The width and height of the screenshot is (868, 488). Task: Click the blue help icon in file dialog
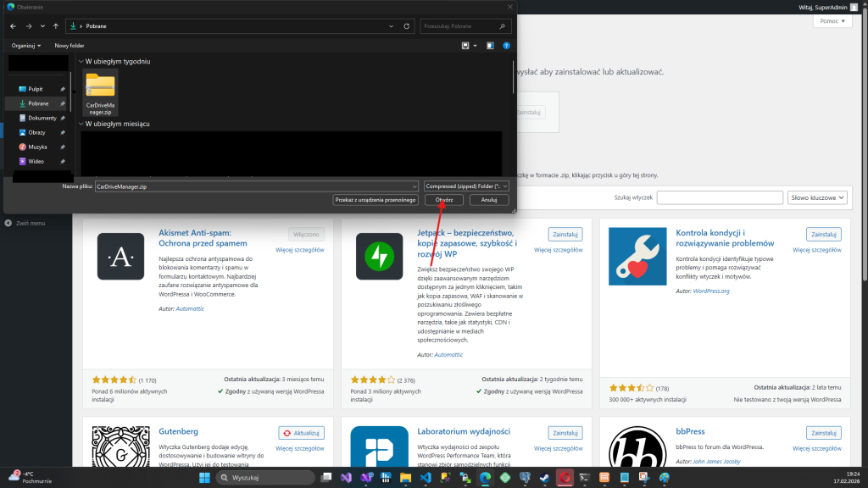tap(506, 45)
